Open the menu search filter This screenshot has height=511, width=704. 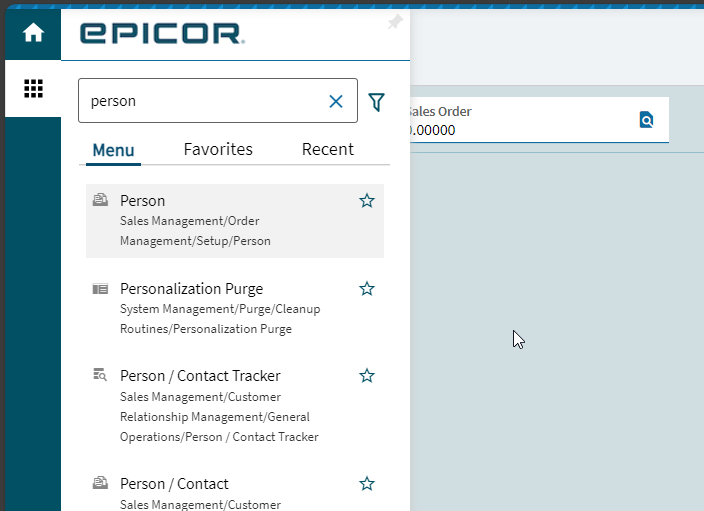376,102
